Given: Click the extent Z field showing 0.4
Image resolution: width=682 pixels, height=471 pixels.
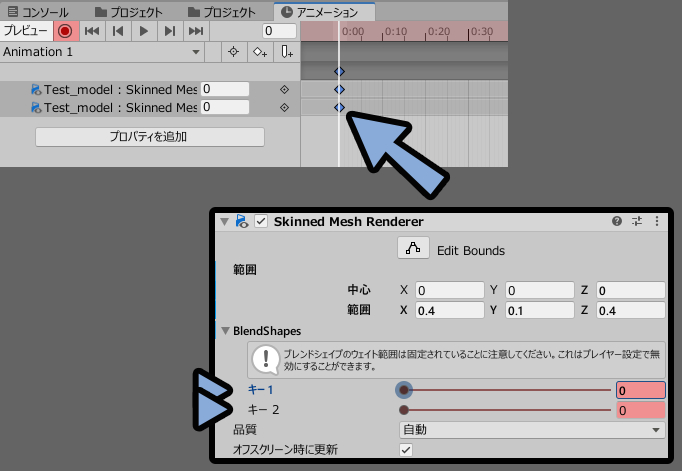Looking at the screenshot, I should (x=631, y=311).
